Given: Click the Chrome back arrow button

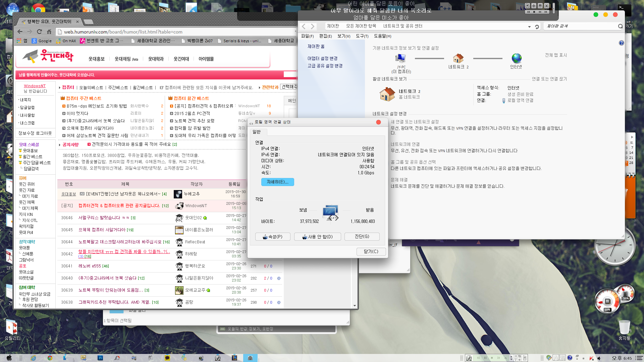Looking at the screenshot, I should coord(20,32).
